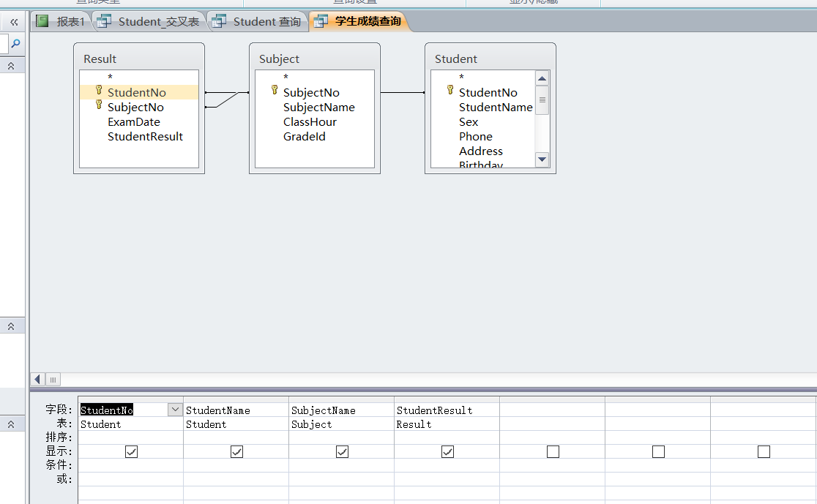
Task: Expand the top navigation pane group chevron
Action: tap(11, 66)
